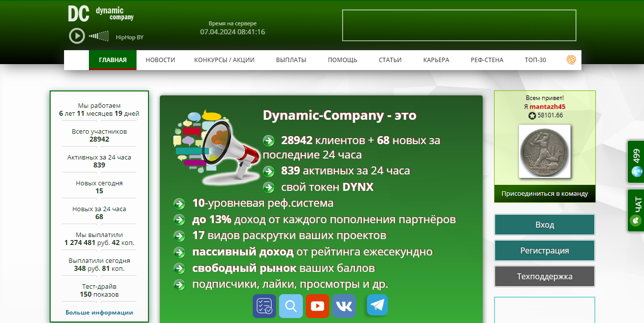Image resolution: width=644 pixels, height=323 pixels.
Task: Open the orange globe language icon
Action: [571, 60]
